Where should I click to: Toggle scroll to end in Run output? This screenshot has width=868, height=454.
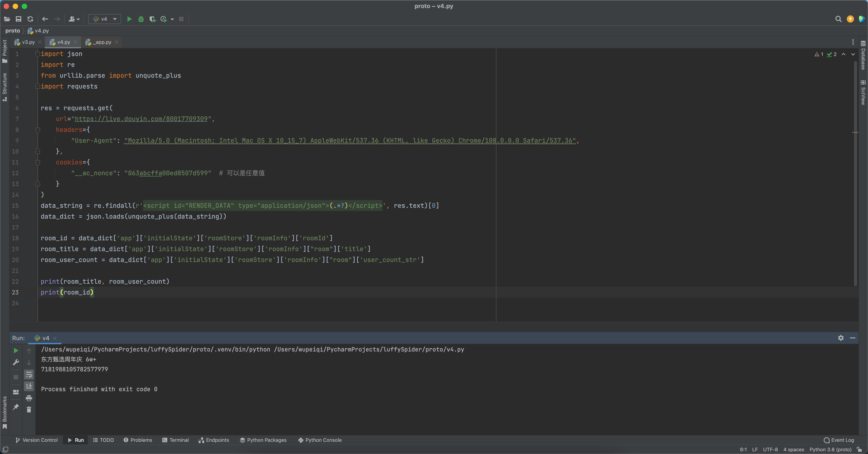pos(29,386)
